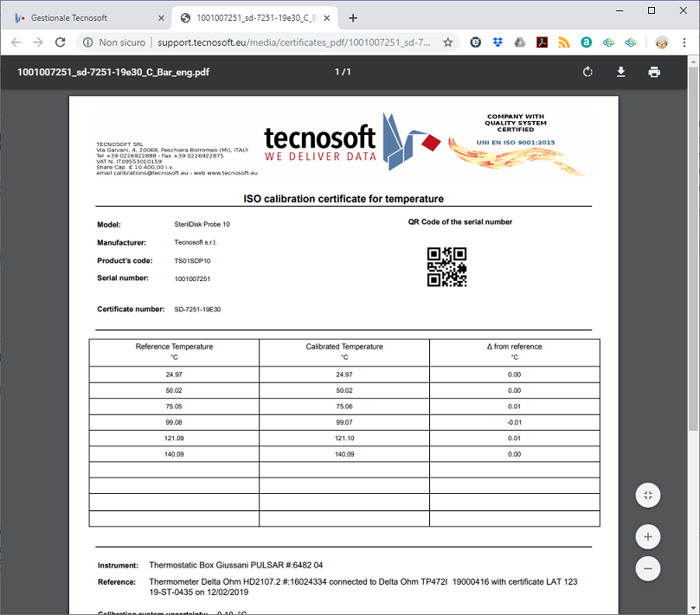Viewport: 700px width, 615px height.
Task: Click reference temperature cell 99.08
Action: (x=174, y=422)
